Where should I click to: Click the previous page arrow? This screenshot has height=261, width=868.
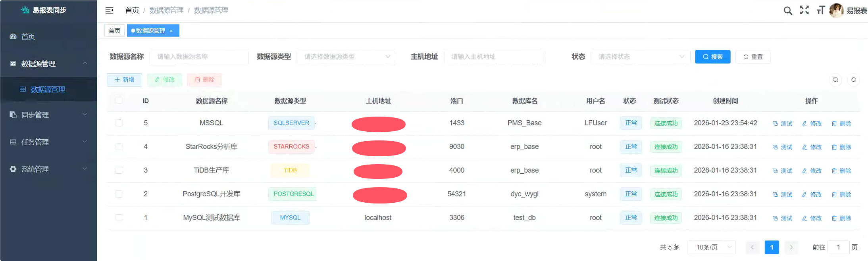pyautogui.click(x=752, y=247)
